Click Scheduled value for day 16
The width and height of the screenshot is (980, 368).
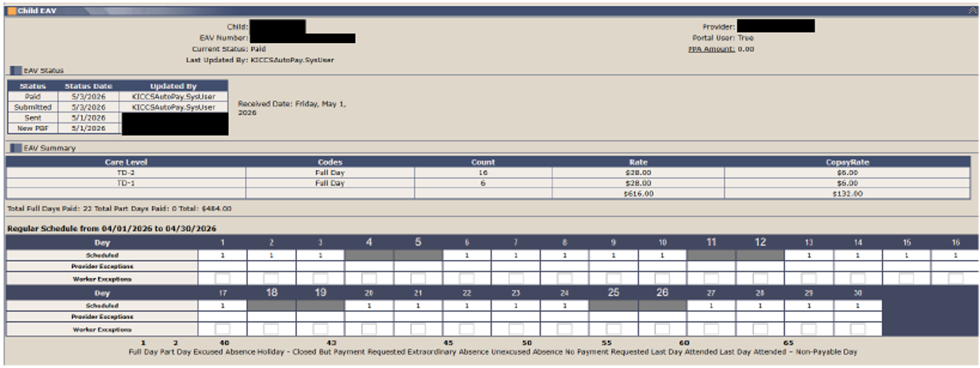(x=955, y=255)
